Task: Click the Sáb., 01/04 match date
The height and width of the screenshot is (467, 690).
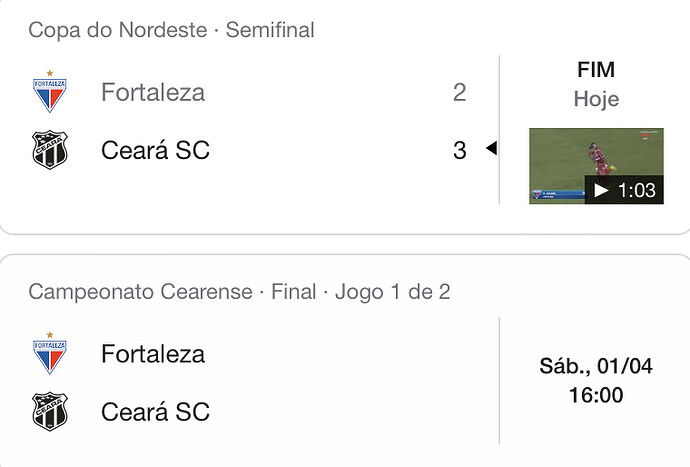Action: click(x=596, y=366)
